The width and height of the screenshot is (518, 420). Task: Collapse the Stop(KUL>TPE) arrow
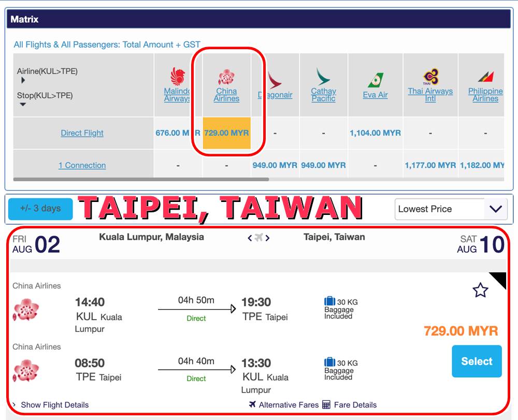point(23,104)
